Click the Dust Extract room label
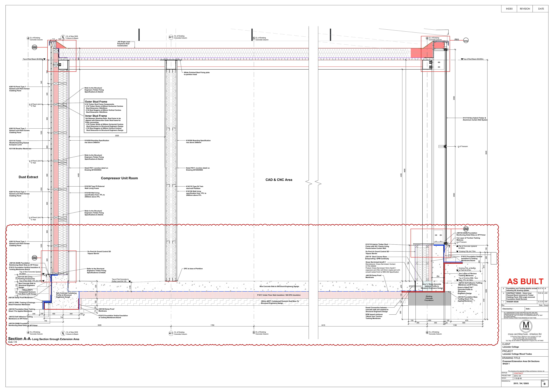This screenshot has width=554, height=392. (28, 177)
